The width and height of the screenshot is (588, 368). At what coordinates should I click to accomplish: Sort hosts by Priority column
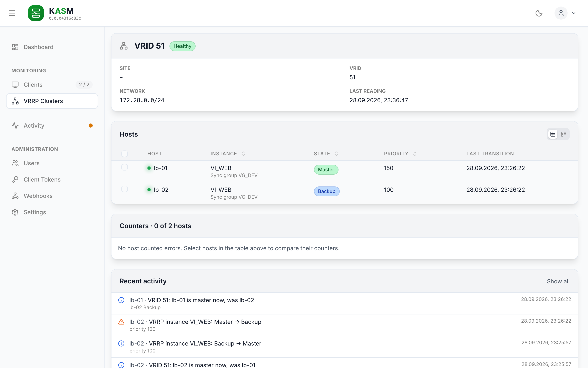(400, 154)
